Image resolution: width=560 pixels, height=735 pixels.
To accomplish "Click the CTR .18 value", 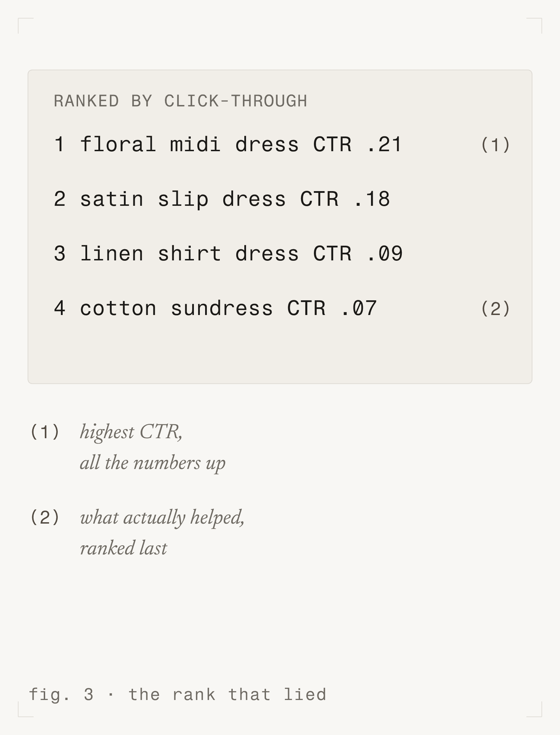I will [345, 199].
